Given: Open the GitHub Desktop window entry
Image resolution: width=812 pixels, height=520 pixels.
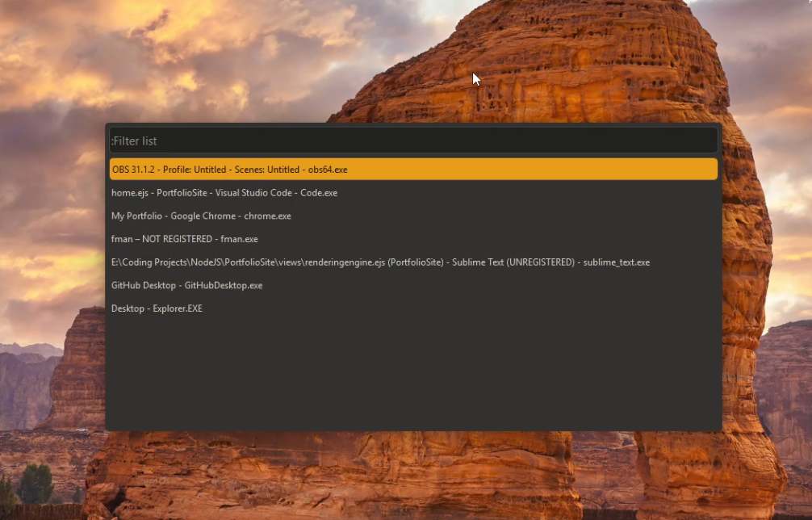Looking at the screenshot, I should (186, 285).
